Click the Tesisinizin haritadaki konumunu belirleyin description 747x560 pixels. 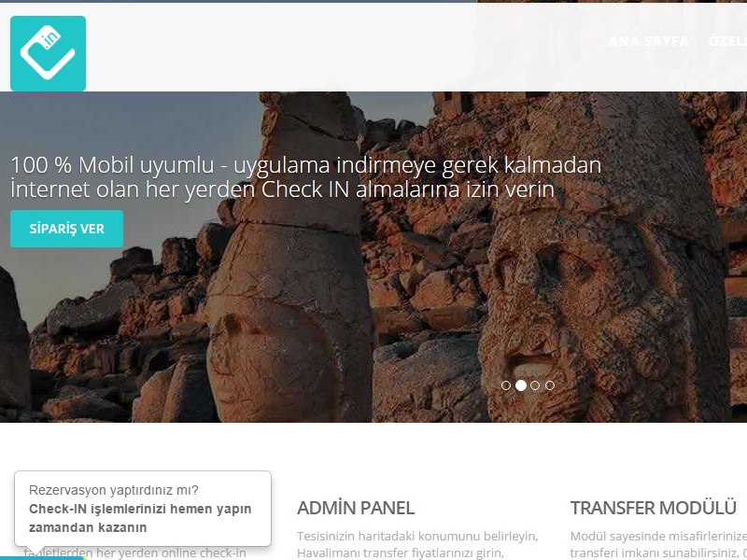417,536
